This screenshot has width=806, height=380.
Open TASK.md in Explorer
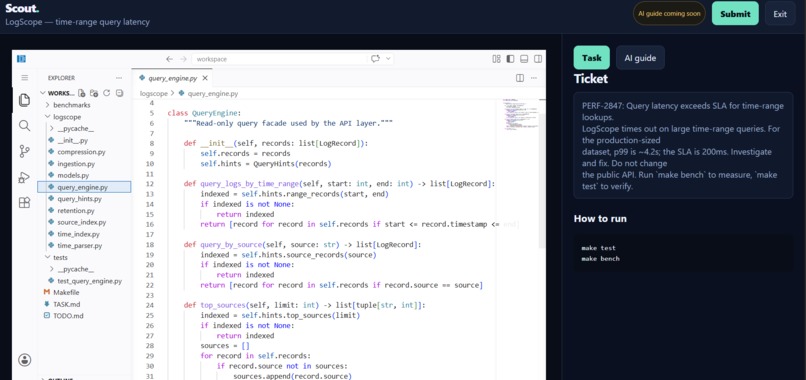click(84, 304)
